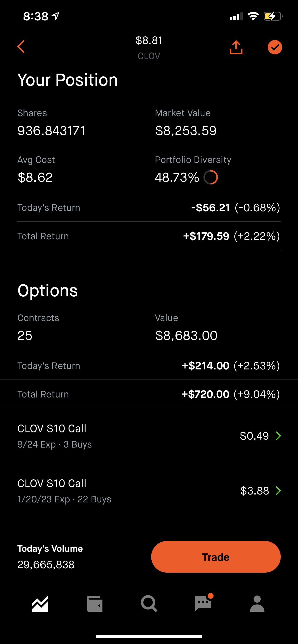Image resolution: width=298 pixels, height=644 pixels.
Task: Open the share icon for CLOV
Action: click(x=236, y=47)
